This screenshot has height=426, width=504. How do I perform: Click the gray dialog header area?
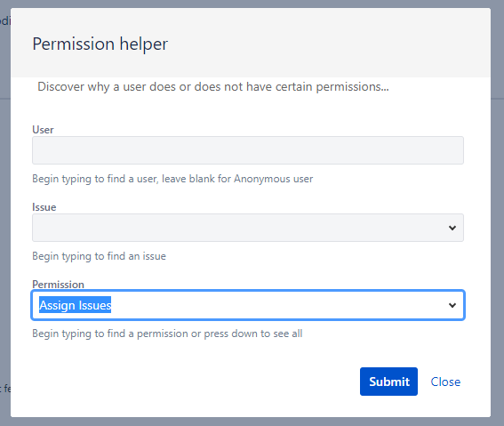click(x=322, y=43)
